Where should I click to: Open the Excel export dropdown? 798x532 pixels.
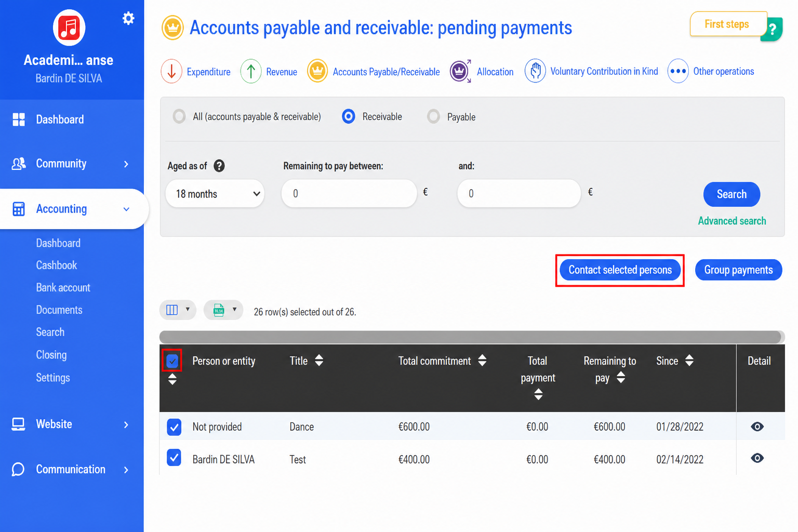click(223, 310)
